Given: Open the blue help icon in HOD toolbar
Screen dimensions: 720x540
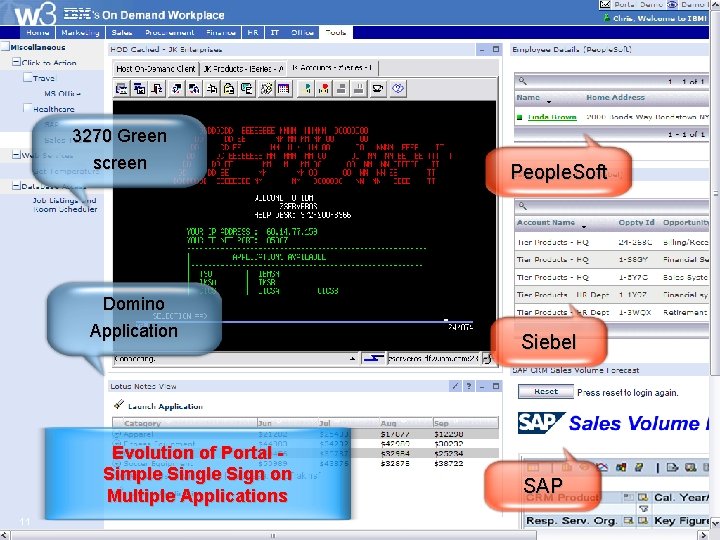Looking at the screenshot, I should (x=398, y=89).
